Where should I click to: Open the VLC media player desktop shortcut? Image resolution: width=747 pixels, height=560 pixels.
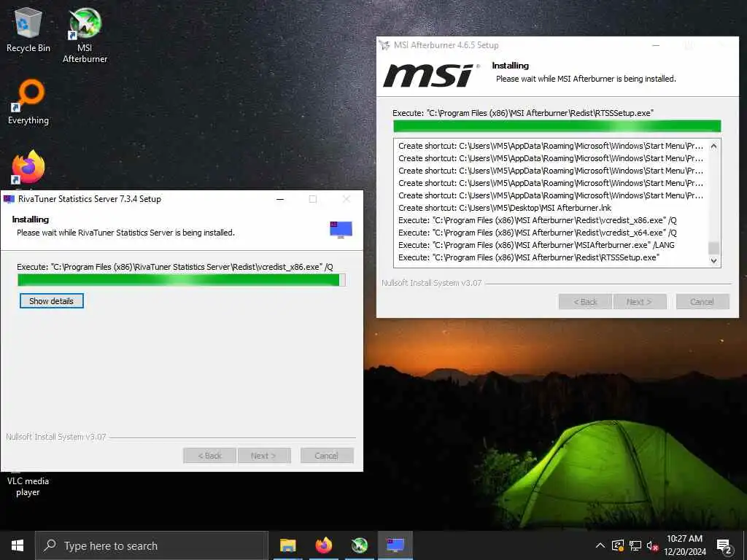click(28, 485)
